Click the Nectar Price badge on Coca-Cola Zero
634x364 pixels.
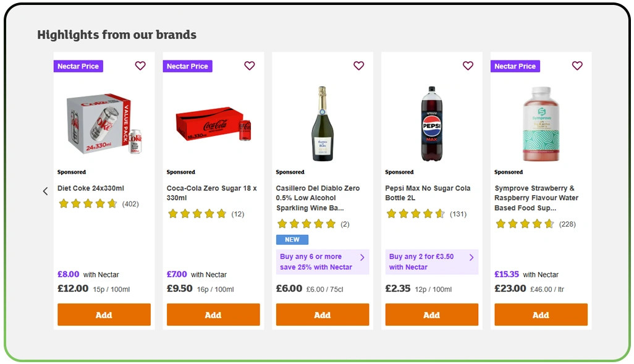click(x=187, y=66)
